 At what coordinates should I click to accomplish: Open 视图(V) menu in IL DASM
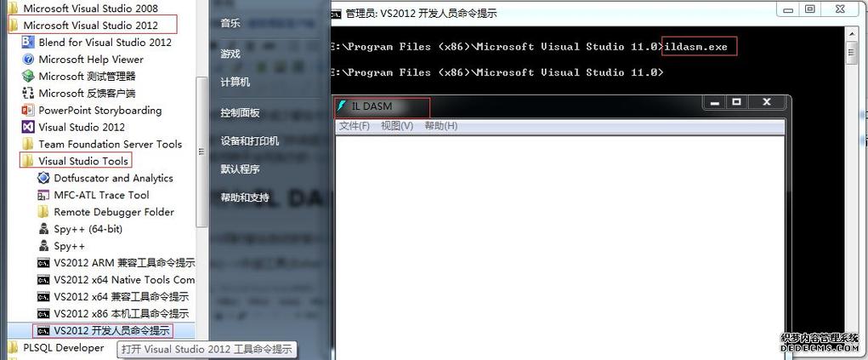(x=397, y=126)
